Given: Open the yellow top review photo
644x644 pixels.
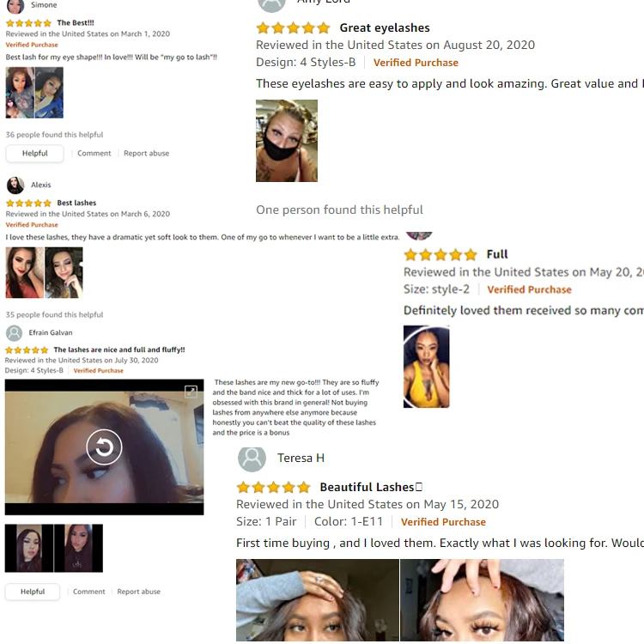Looking at the screenshot, I should [x=426, y=367].
